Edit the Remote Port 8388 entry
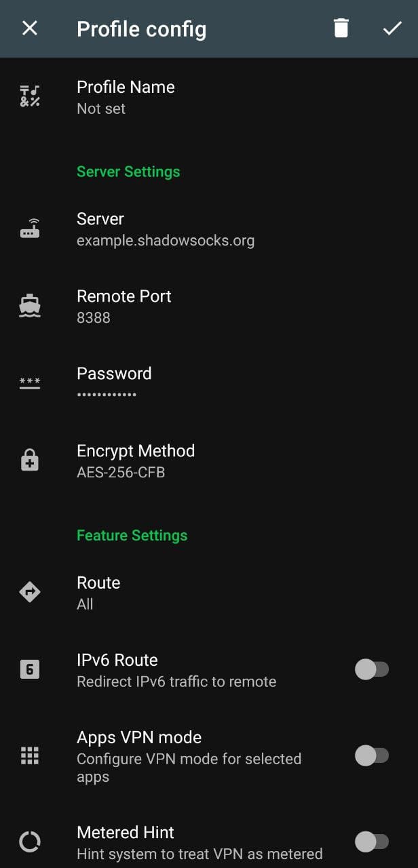This screenshot has height=868, width=418. tap(124, 307)
